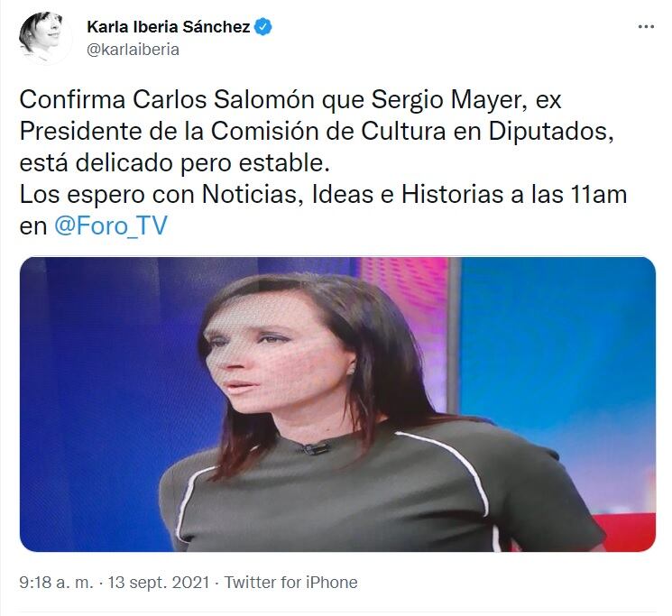
Task: Click the text 'está delicado pero estable.'
Action: point(175,162)
